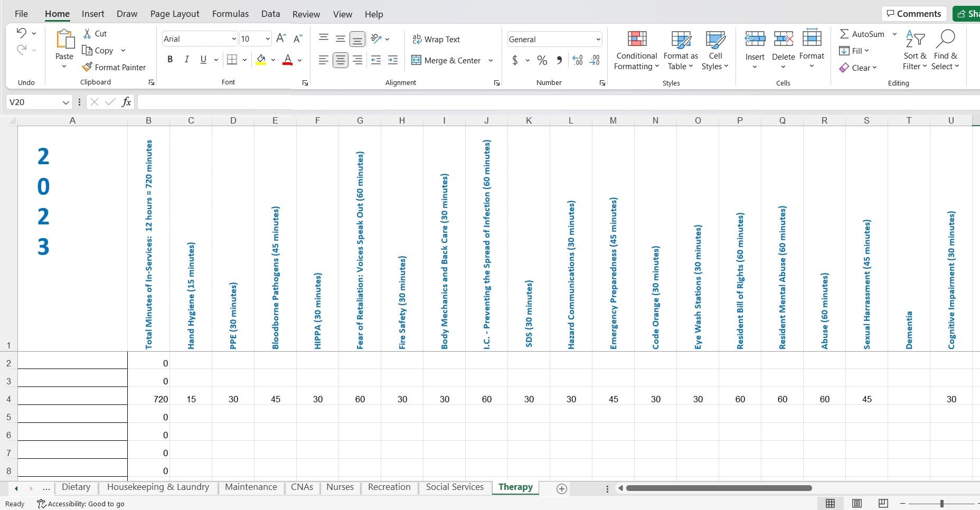Click the Undo arrow icon
Screen dimensions: 980x510
tap(21, 33)
